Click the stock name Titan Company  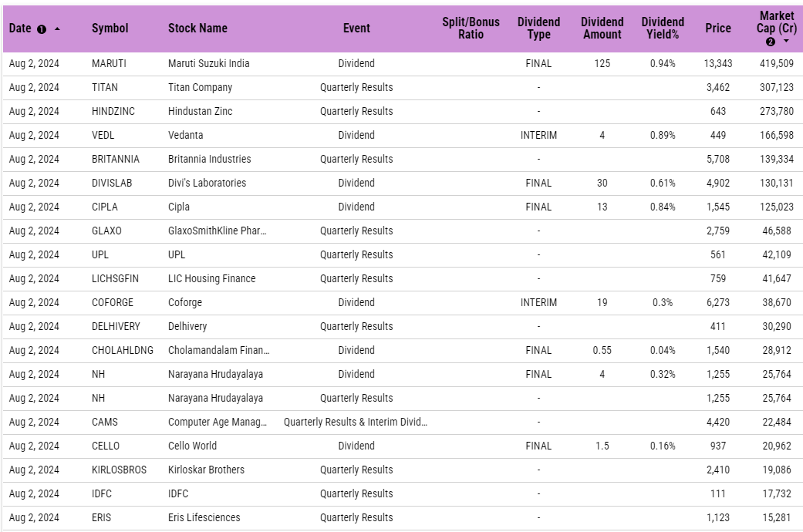201,88
